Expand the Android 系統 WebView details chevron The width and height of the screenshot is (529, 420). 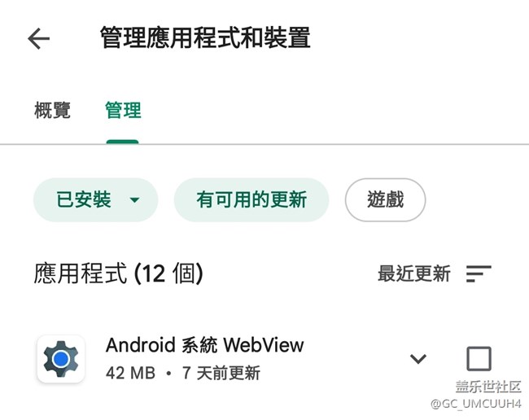pos(418,359)
